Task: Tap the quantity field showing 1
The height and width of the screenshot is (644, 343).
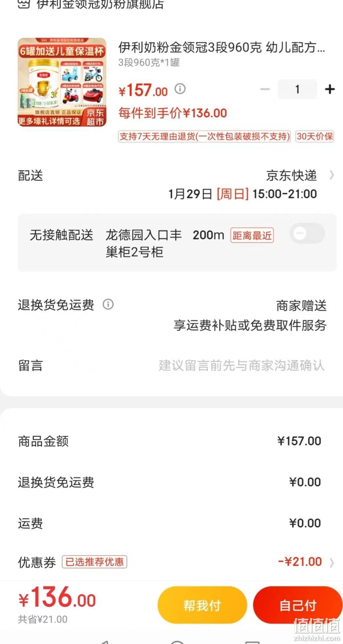Action: [x=297, y=89]
